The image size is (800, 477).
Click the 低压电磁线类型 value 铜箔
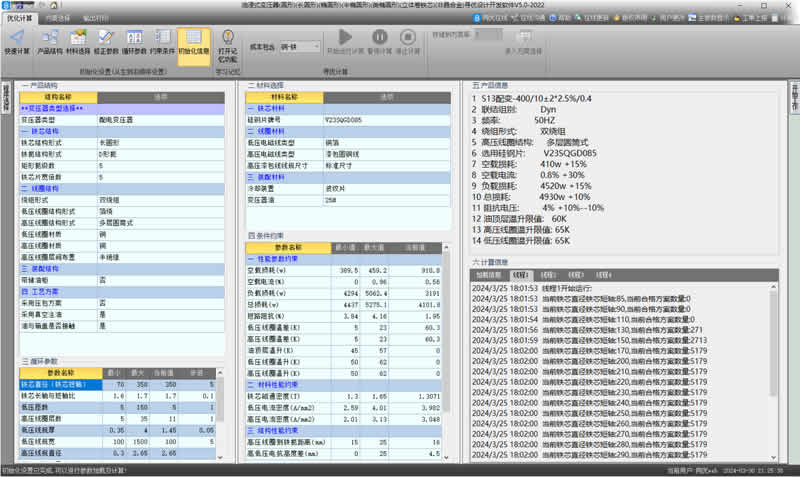click(387, 143)
